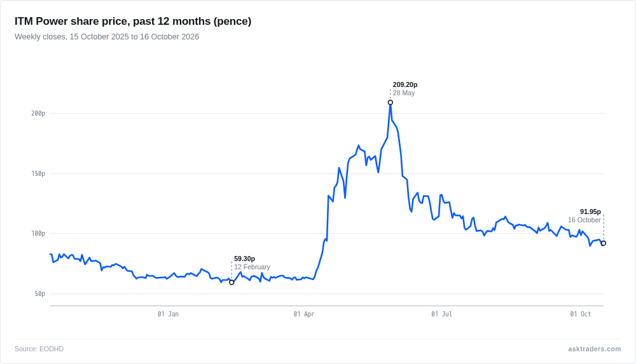Viewport: 636px width, 364px height.
Task: Click the '12 February' date annotation
Action: (252, 267)
